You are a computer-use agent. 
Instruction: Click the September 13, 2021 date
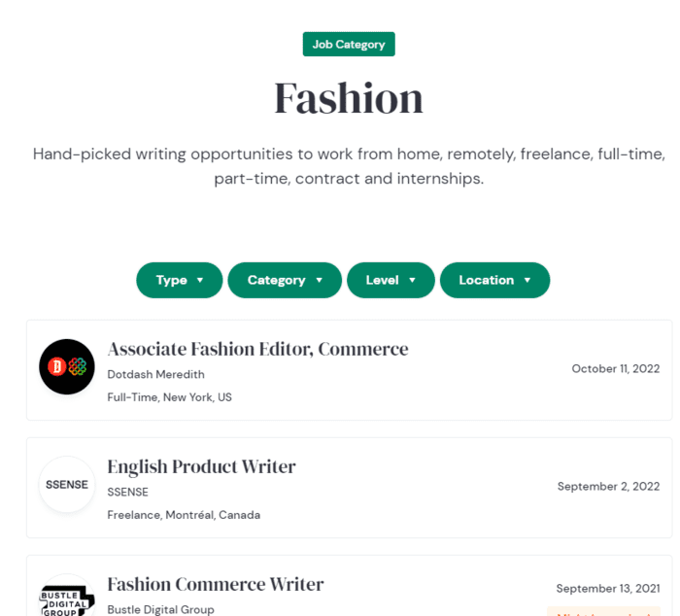(607, 588)
